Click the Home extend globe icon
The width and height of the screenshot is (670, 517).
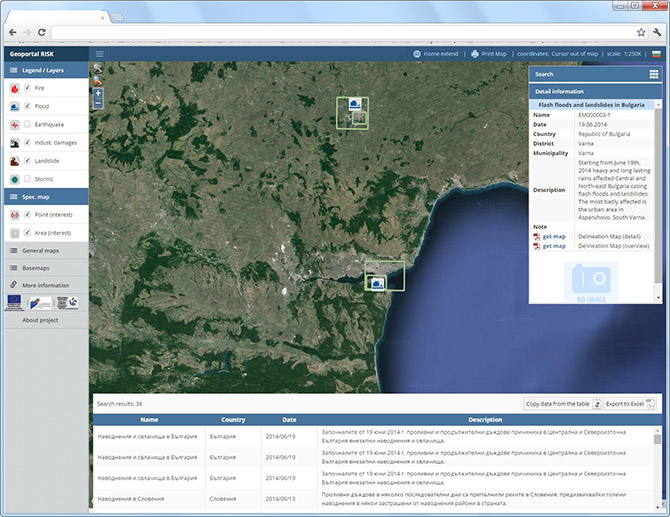coord(417,54)
